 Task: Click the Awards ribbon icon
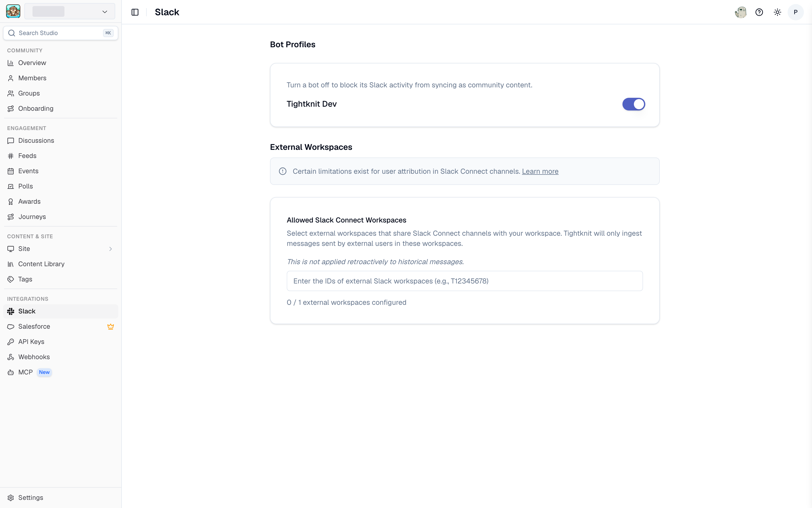pyautogui.click(x=11, y=202)
